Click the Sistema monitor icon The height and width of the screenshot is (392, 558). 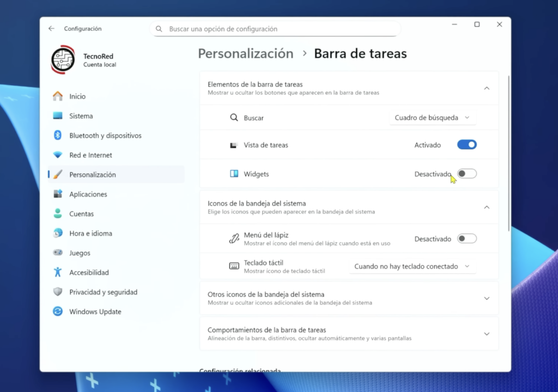click(x=58, y=115)
